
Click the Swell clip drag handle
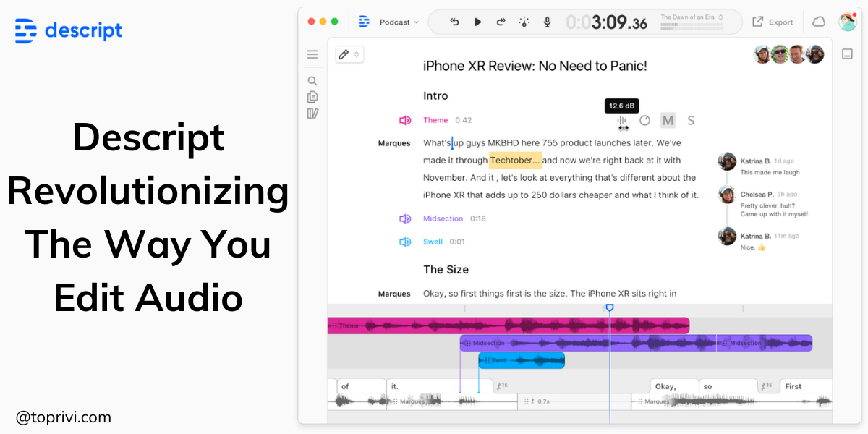[486, 359]
